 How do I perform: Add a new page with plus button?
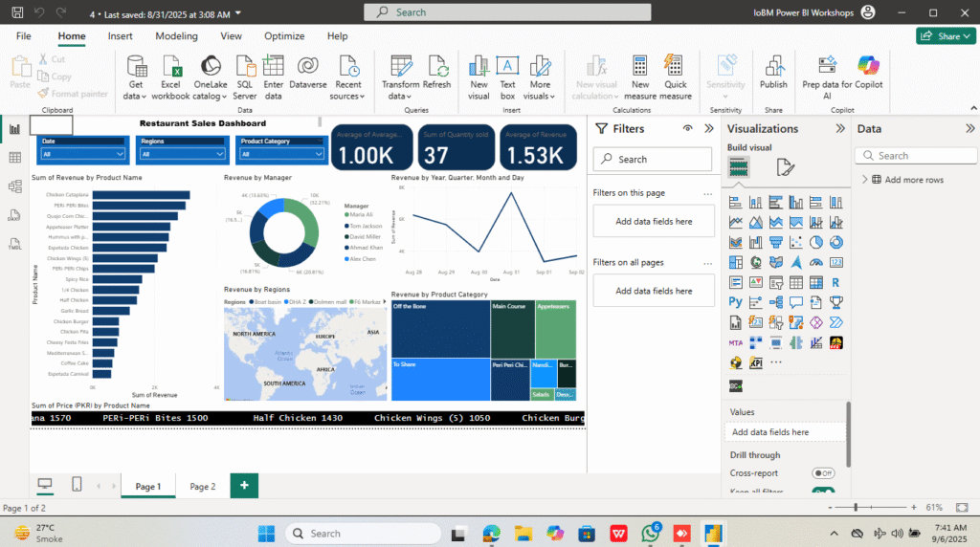[x=244, y=486]
